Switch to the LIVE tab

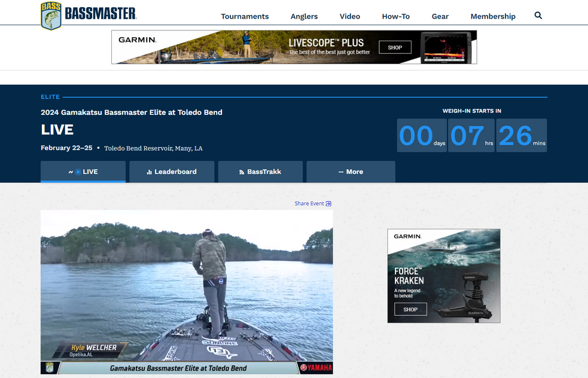[x=83, y=172]
